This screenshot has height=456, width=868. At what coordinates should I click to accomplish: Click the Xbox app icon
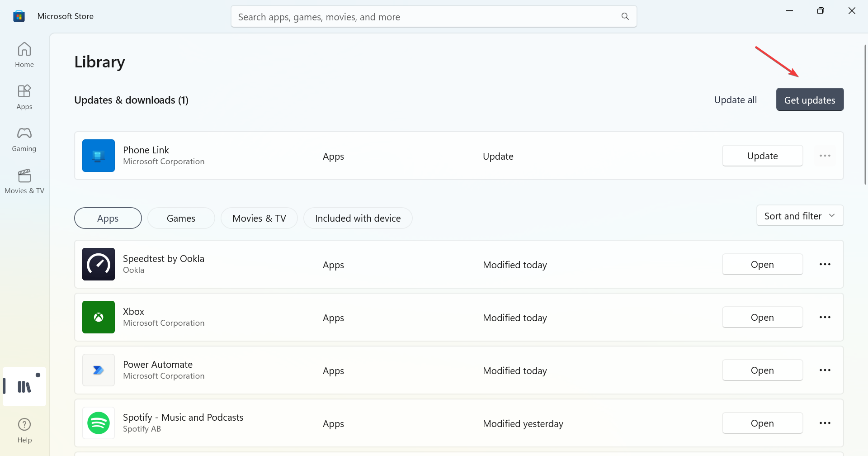(99, 317)
